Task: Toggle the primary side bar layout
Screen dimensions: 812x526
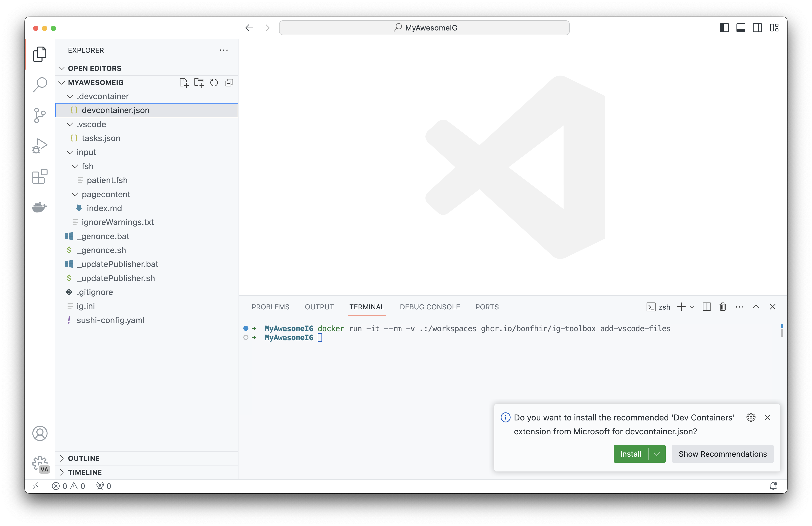Action: [724, 28]
